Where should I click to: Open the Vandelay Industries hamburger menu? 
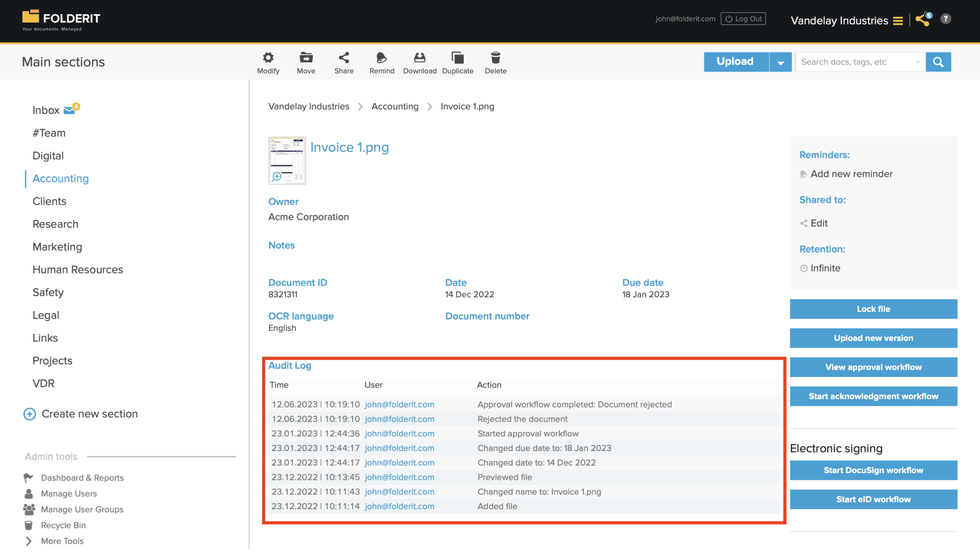[898, 21]
